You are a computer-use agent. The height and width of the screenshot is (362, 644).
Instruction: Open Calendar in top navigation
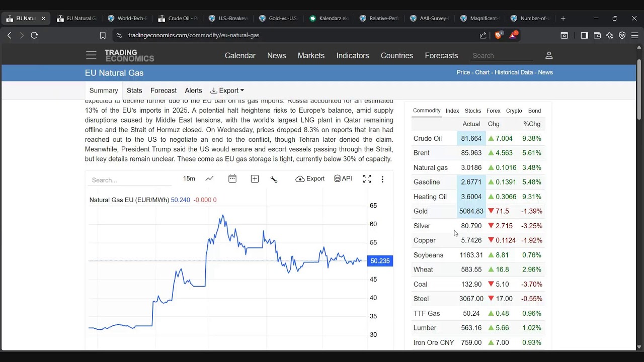click(x=240, y=55)
